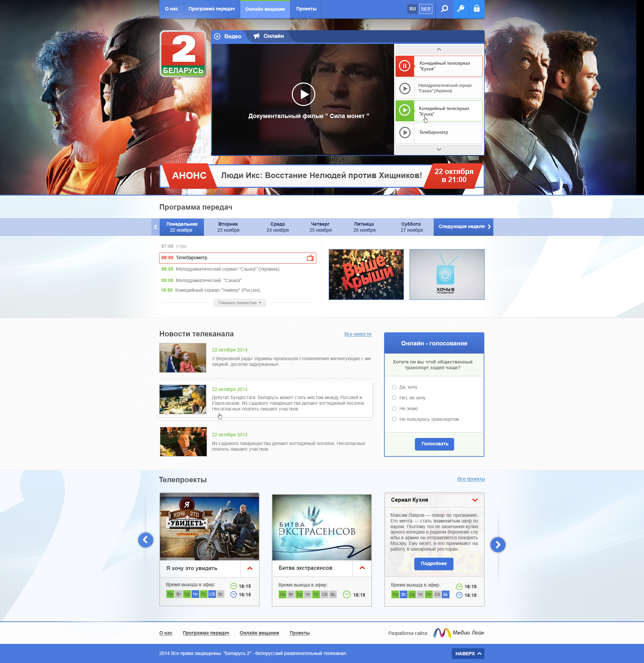Open Онлайн вещание in top menu
The image size is (644, 663).
(265, 9)
